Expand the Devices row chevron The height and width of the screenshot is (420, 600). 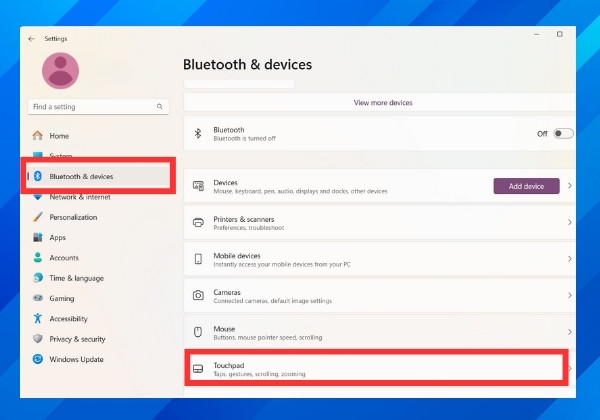(x=569, y=186)
